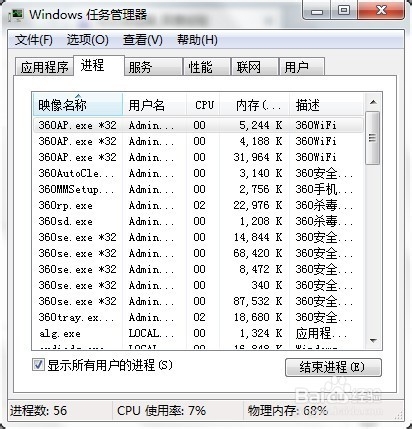
Task: Click the scrollbar up arrow
Action: pyautogui.click(x=373, y=102)
